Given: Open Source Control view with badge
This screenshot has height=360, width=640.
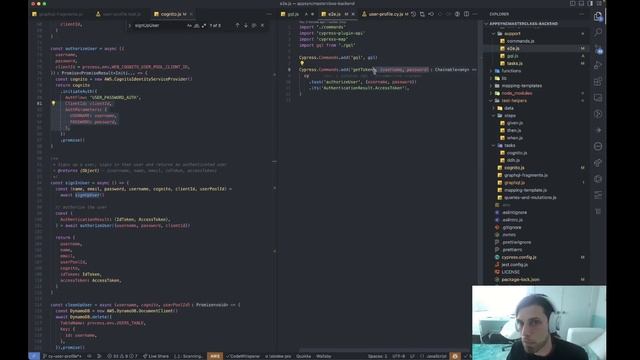Looking at the screenshot, I should [598, 49].
